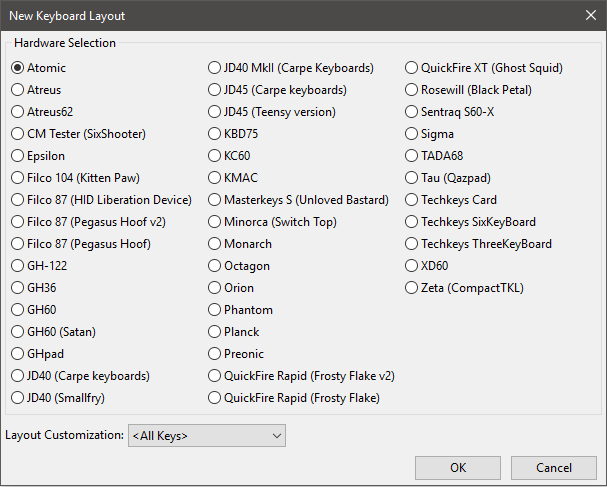
Task: Pick the Filco 104 (Kitten Paw) option
Action: 18,178
